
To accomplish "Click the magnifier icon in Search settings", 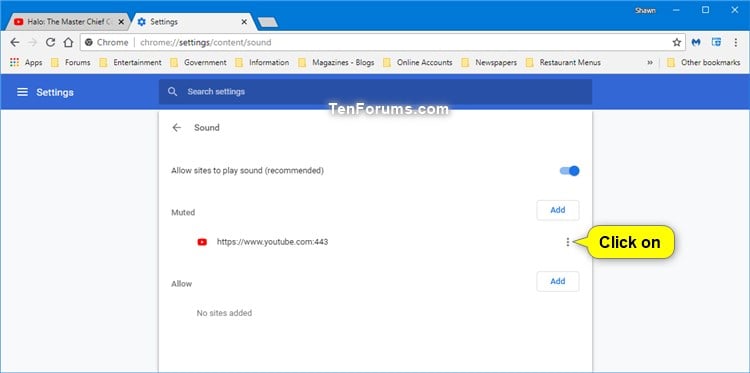I will [x=173, y=92].
